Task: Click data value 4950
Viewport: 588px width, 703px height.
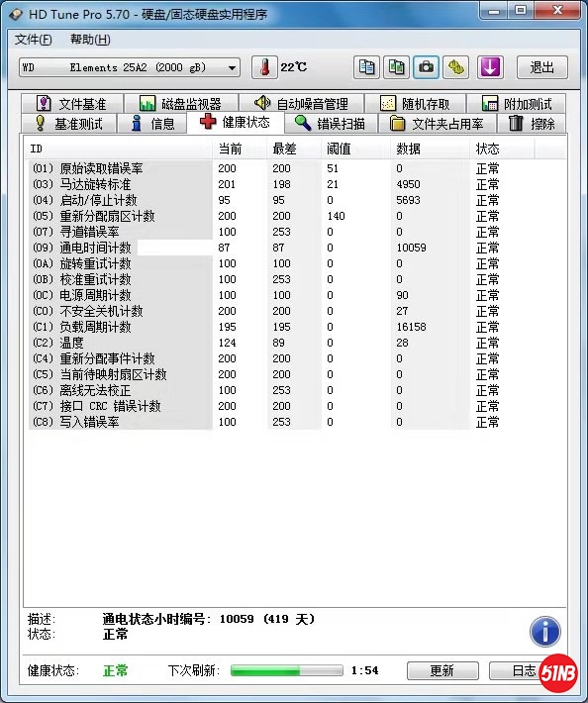Action: click(x=408, y=184)
